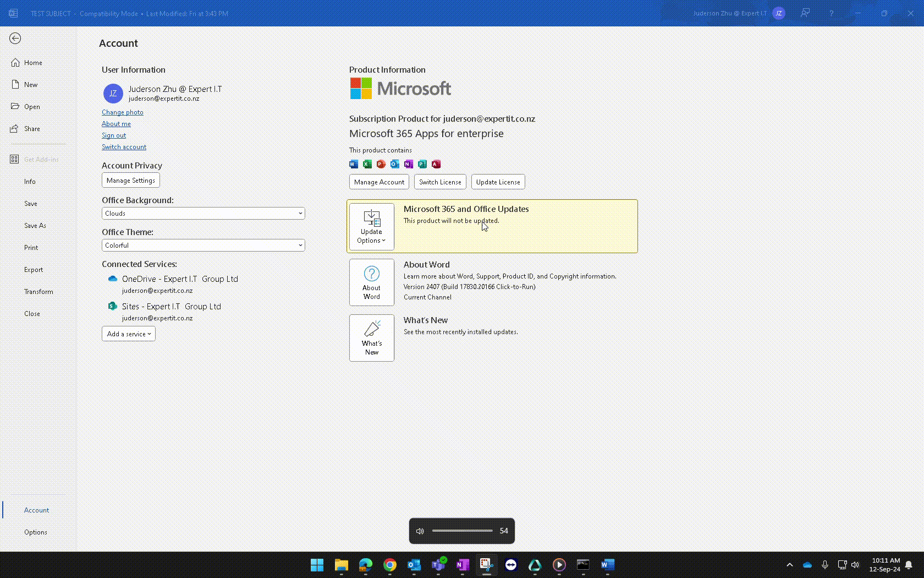Click the OneDrive cloud icon in the system tray

(807, 565)
